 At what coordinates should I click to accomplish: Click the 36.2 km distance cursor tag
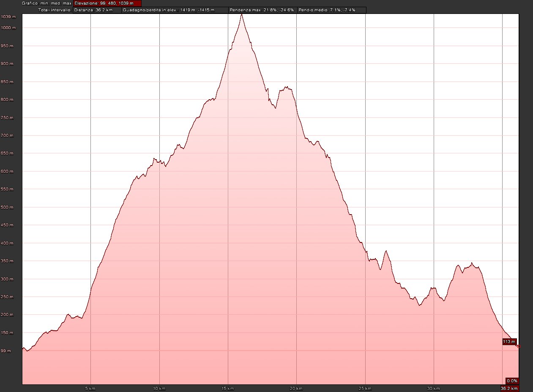(509, 389)
